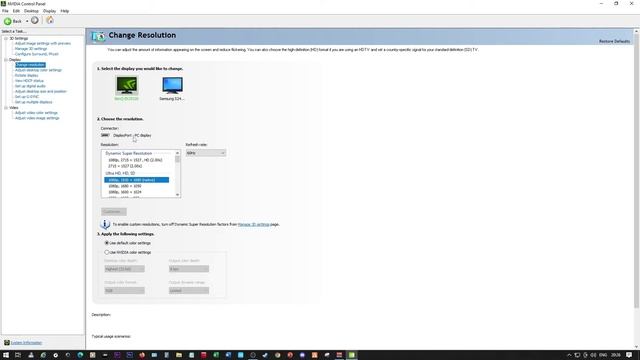The image size is (640, 360).
Task: Open the Home page icon in toolbar
Action: (50, 20)
